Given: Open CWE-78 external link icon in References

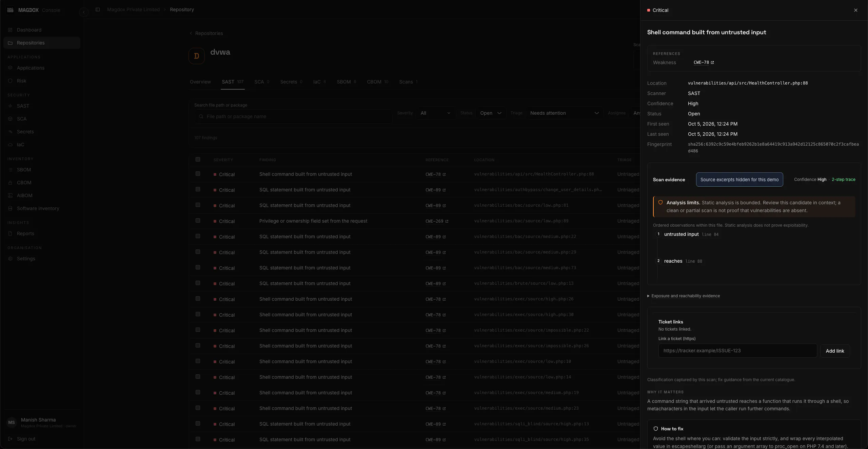Looking at the screenshot, I should point(712,62).
